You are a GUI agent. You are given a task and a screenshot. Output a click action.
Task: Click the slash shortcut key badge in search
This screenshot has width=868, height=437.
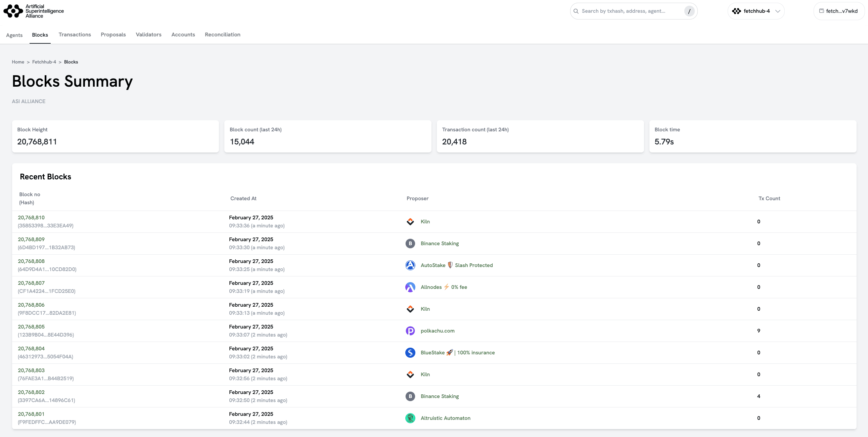coord(689,11)
